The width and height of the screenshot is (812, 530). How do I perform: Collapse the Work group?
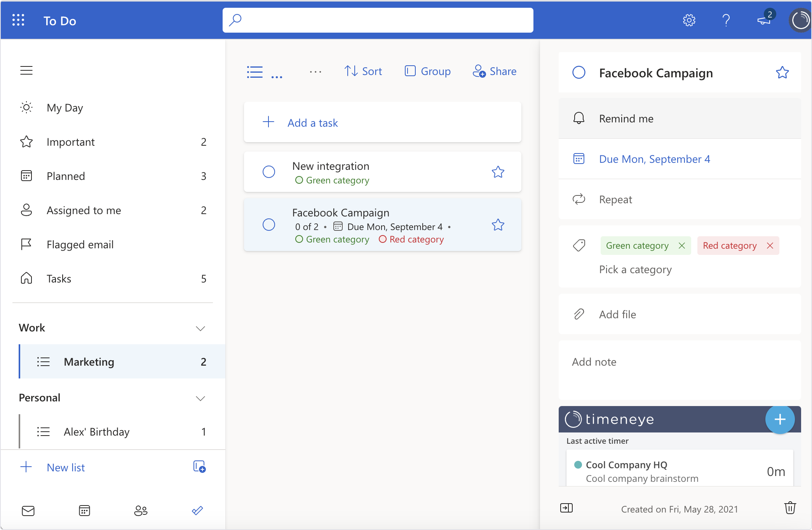(x=200, y=328)
